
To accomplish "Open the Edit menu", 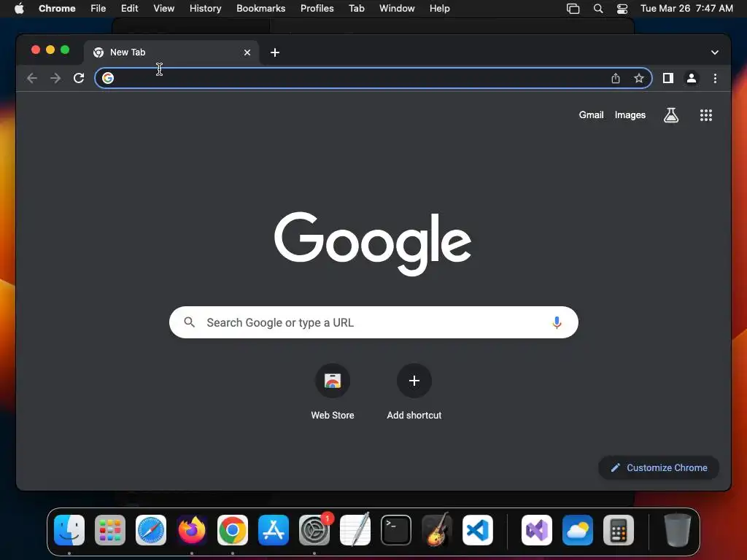I will (129, 9).
